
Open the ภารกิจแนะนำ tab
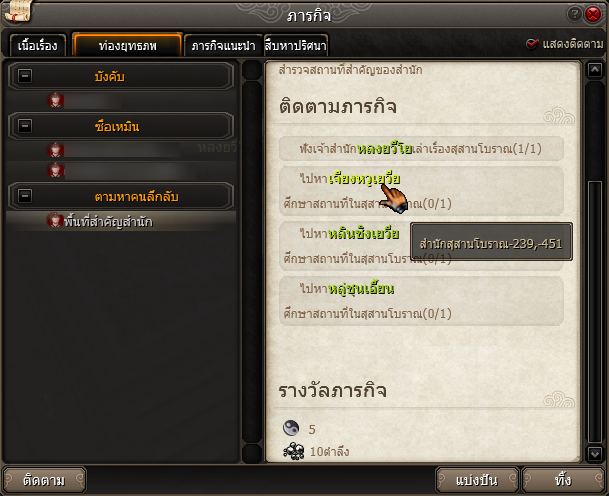(x=223, y=45)
